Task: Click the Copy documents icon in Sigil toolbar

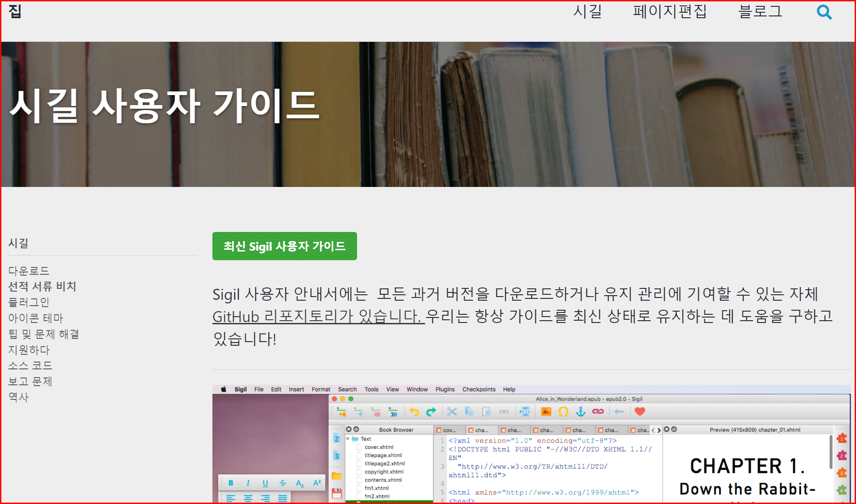Action: click(469, 412)
